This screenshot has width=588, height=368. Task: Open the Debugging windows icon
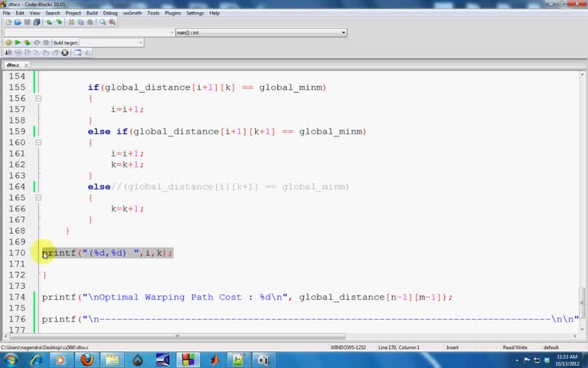(77, 53)
